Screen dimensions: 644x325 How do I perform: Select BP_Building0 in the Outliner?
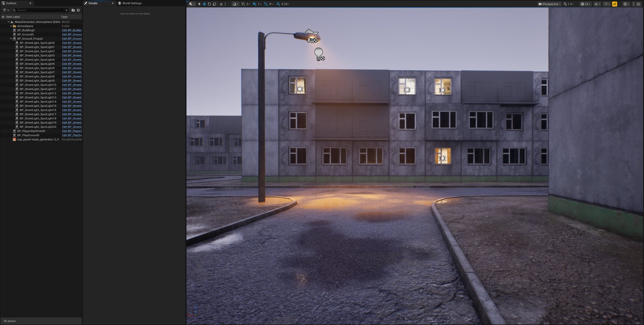pos(26,30)
